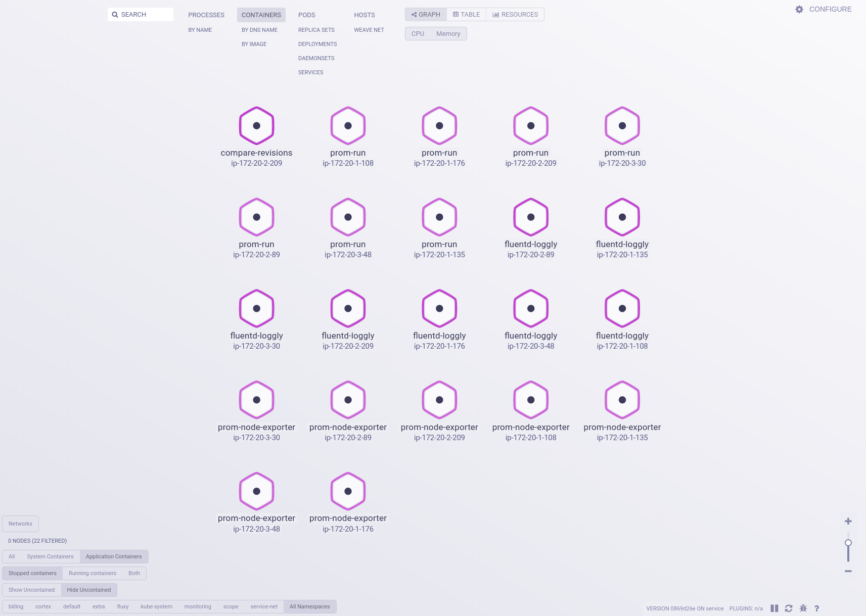The height and width of the screenshot is (616, 866).
Task: Select prom-run node on ip-172-20-2-89
Action: click(256, 217)
